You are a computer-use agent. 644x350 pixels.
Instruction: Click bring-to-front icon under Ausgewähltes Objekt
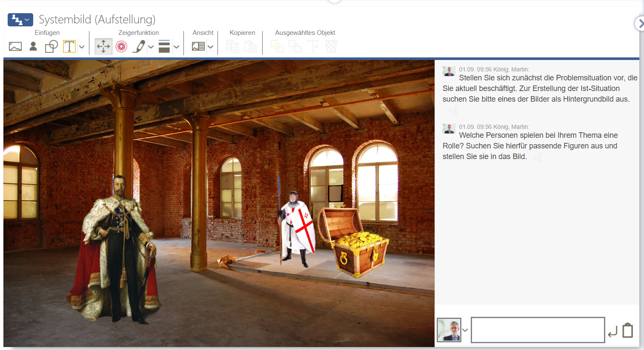tap(277, 46)
